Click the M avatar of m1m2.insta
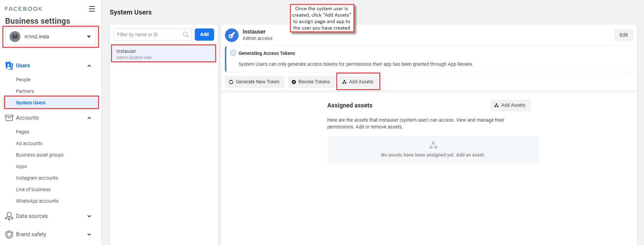Viewport: 644px width, 245px height. pos(15,37)
